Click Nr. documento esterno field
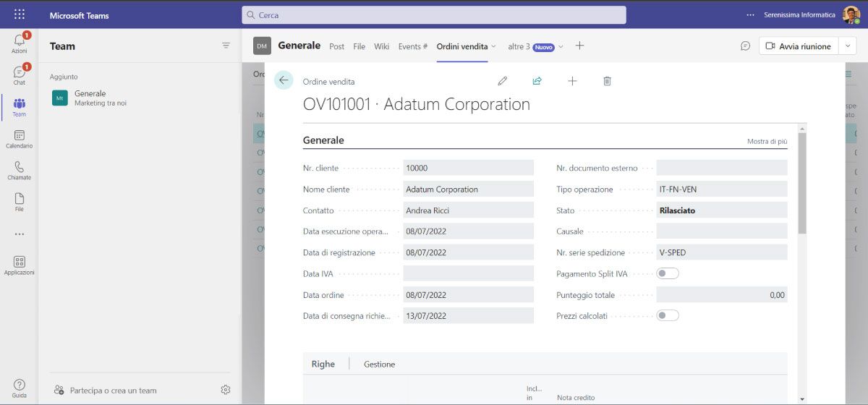The height and width of the screenshot is (405, 868). (722, 168)
